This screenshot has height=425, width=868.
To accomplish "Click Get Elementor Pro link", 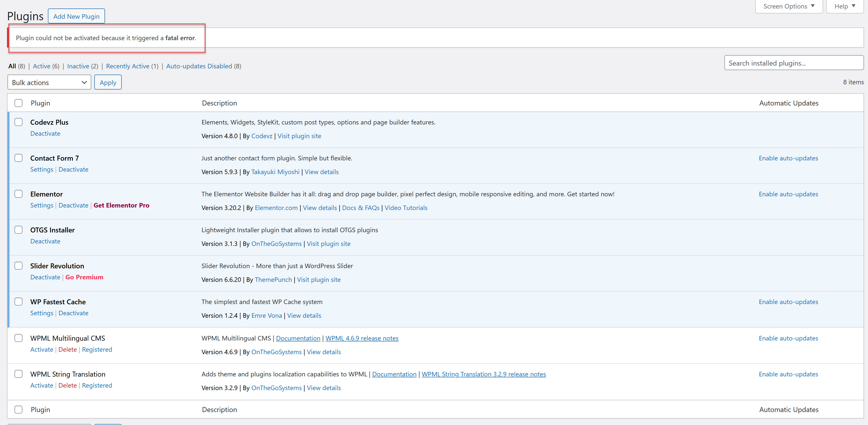I will point(121,205).
